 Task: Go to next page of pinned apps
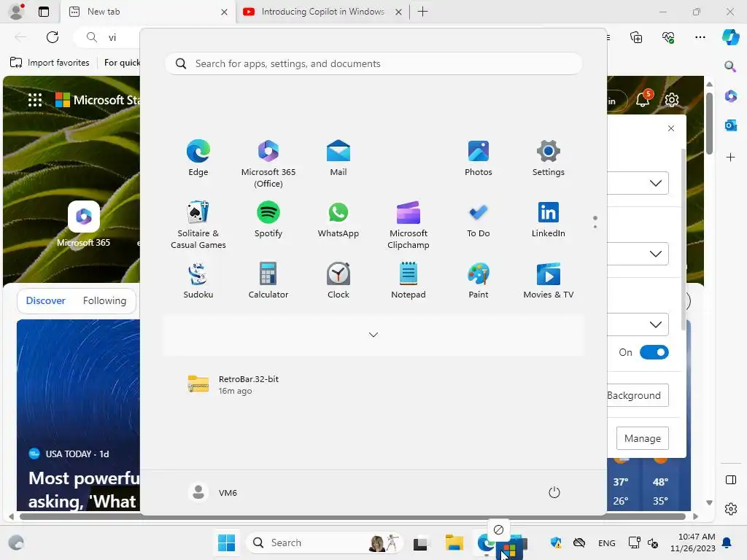click(595, 227)
